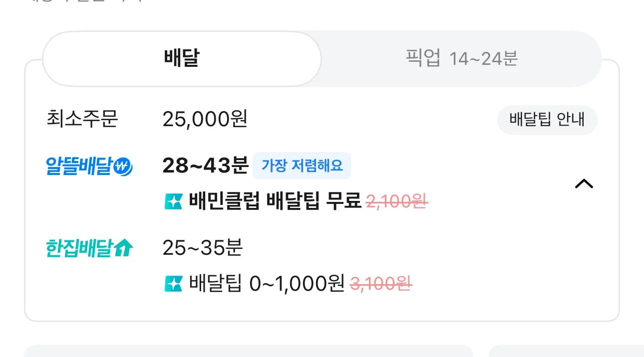Select the 28~43분 delivery time
The height and width of the screenshot is (357, 644).
(205, 166)
